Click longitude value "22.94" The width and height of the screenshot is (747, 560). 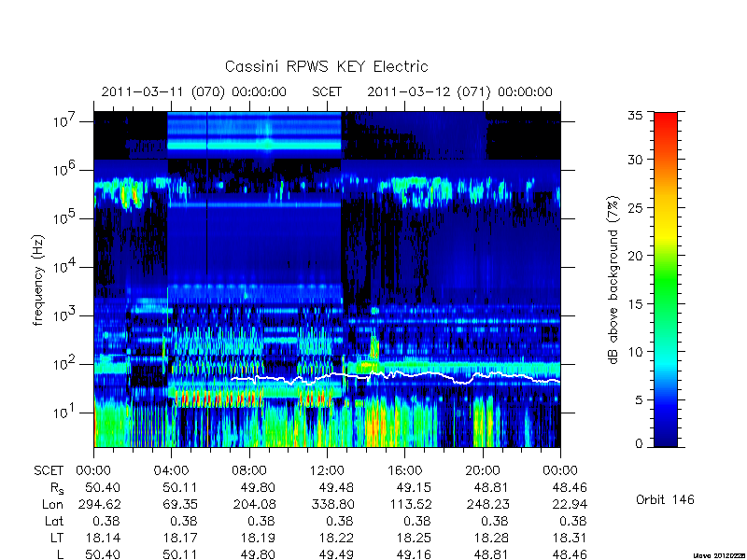pyautogui.click(x=570, y=504)
